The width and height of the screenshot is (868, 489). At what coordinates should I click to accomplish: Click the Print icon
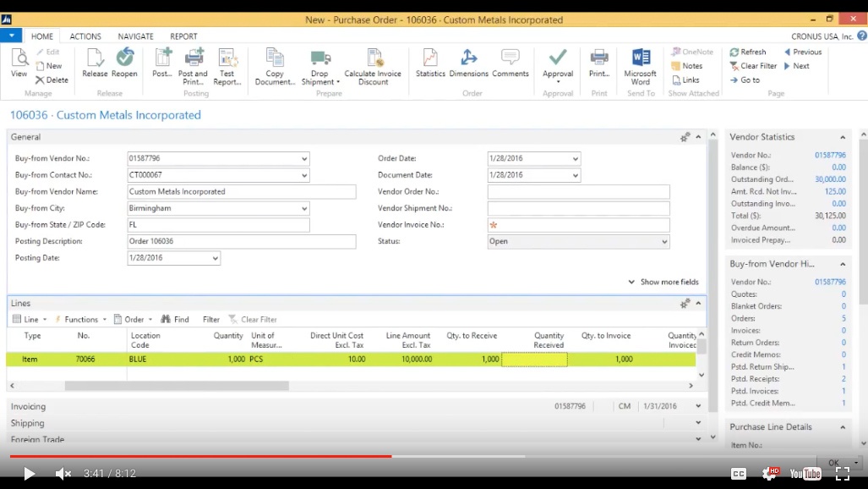click(599, 63)
